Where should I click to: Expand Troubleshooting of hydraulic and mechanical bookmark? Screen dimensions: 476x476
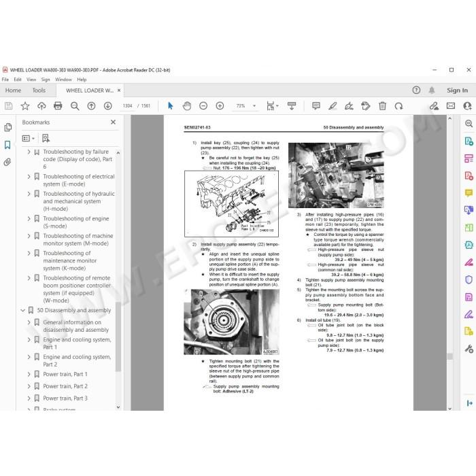pos(29,194)
